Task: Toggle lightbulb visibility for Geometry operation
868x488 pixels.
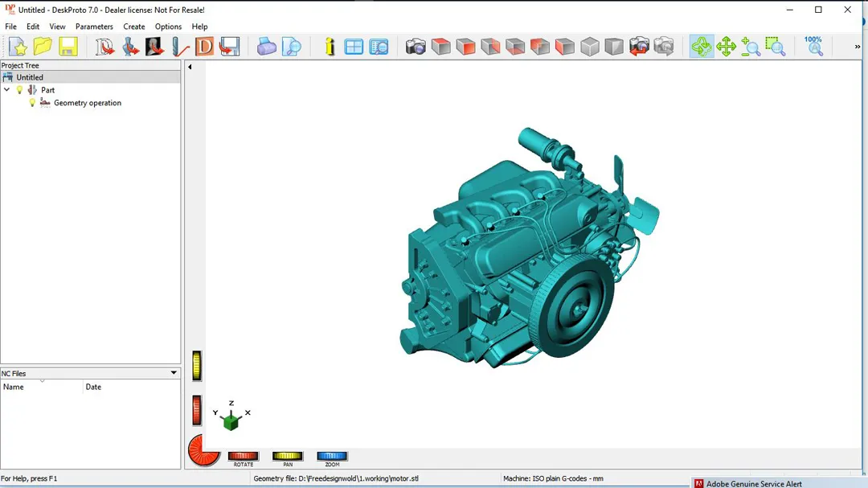Action: pos(32,102)
